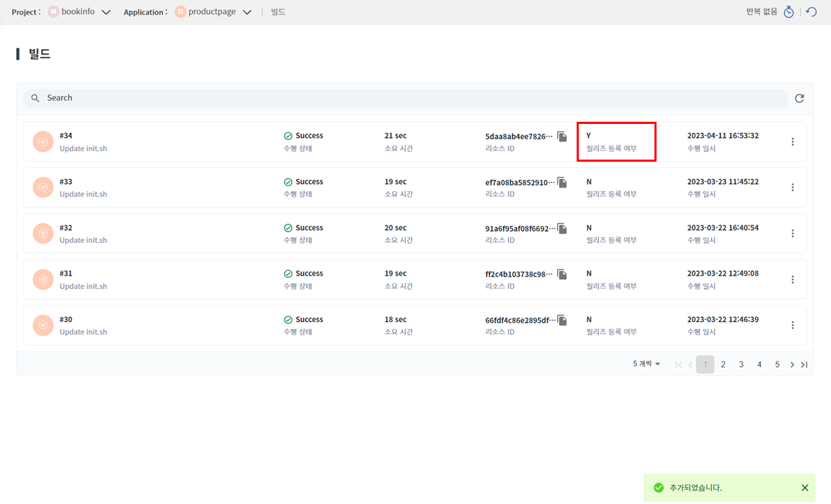
Task: Click the '반복 없음' label
Action: coord(762,12)
